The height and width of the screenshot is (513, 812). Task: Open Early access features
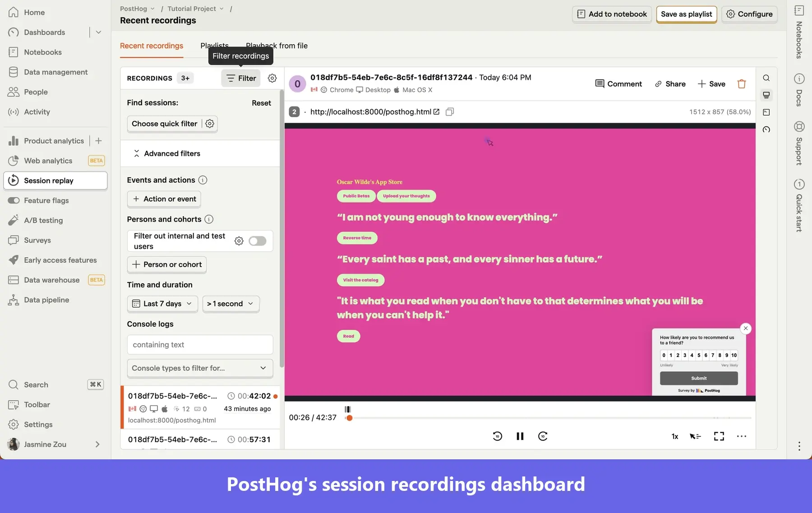point(60,260)
